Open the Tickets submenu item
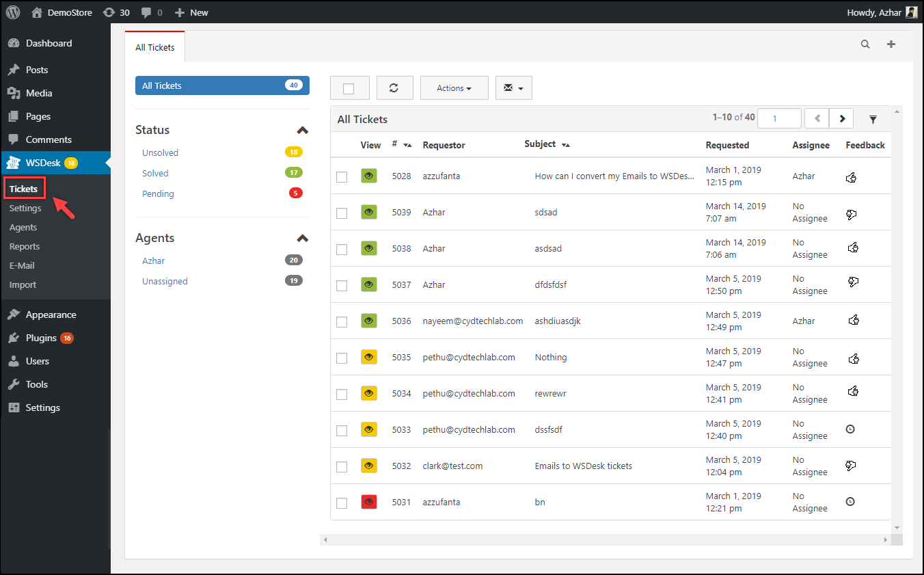 [x=23, y=189]
